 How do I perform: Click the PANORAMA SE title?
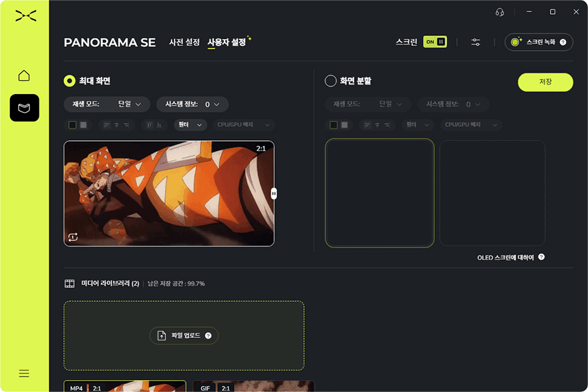click(x=110, y=42)
